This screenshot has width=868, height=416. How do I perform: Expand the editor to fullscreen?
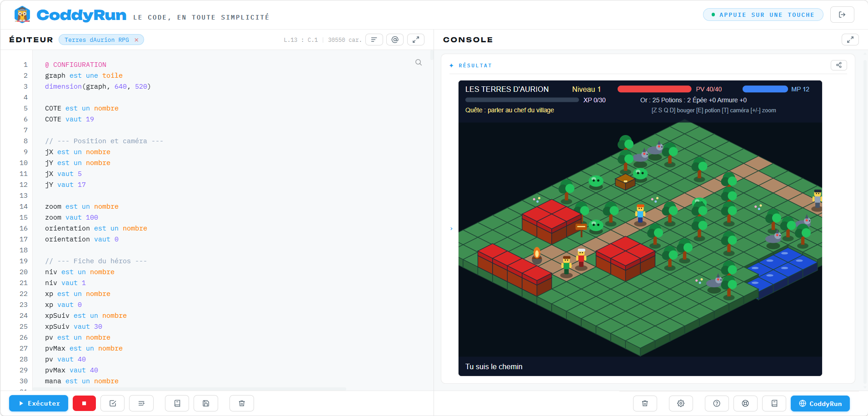416,40
